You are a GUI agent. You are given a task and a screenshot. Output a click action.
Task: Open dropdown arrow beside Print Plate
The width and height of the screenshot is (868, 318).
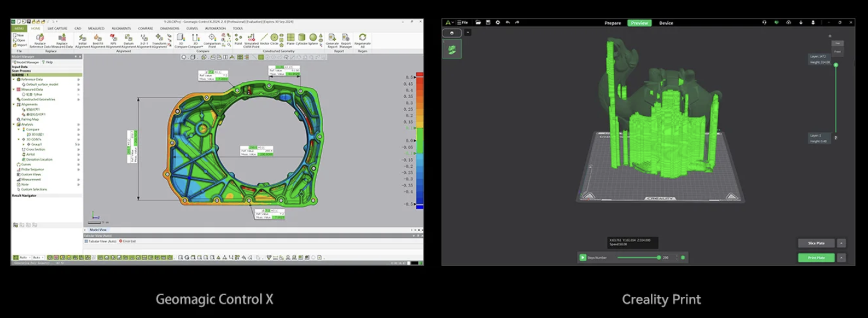click(x=841, y=257)
